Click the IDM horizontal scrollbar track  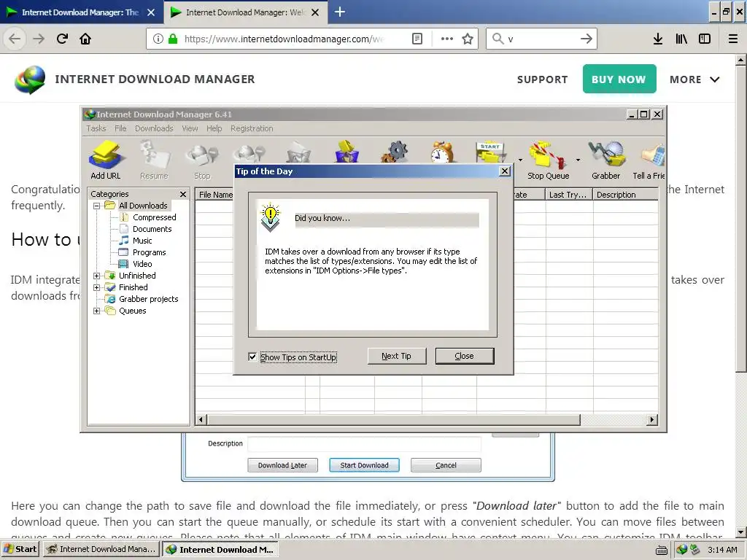coord(614,419)
